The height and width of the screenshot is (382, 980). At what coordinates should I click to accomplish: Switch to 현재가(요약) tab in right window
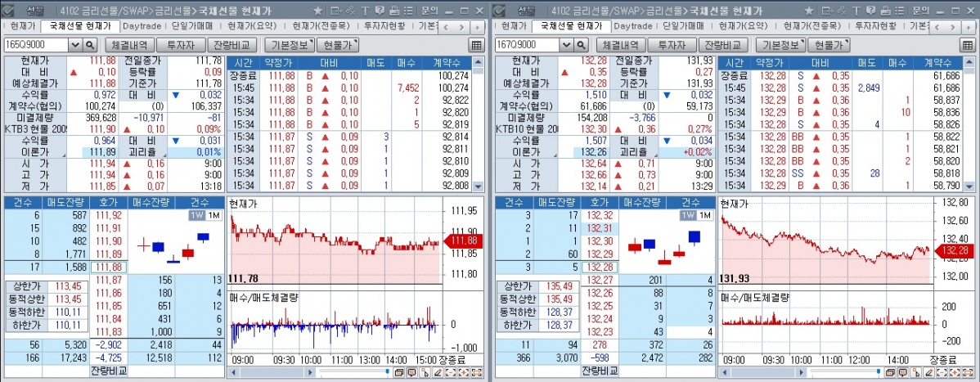[x=743, y=26]
